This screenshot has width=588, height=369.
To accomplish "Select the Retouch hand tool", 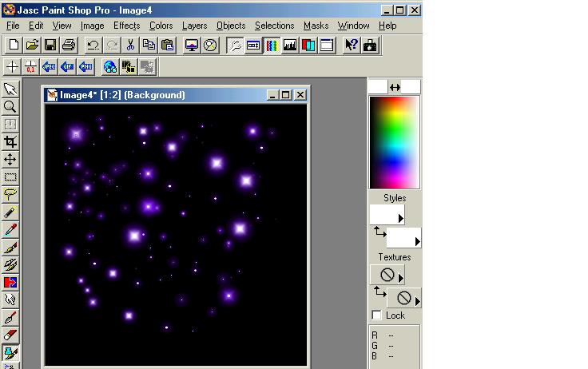I will 10,300.
